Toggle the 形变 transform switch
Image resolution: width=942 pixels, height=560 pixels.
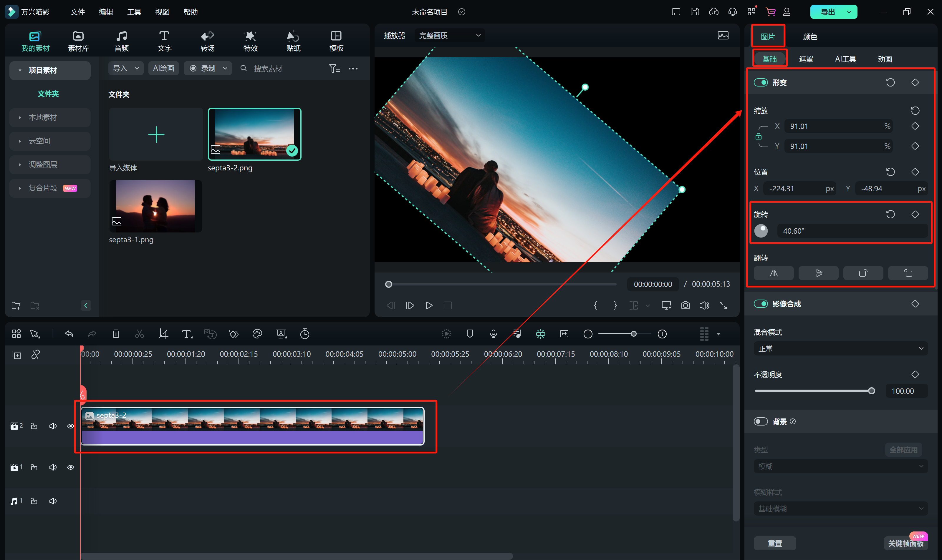tap(760, 83)
